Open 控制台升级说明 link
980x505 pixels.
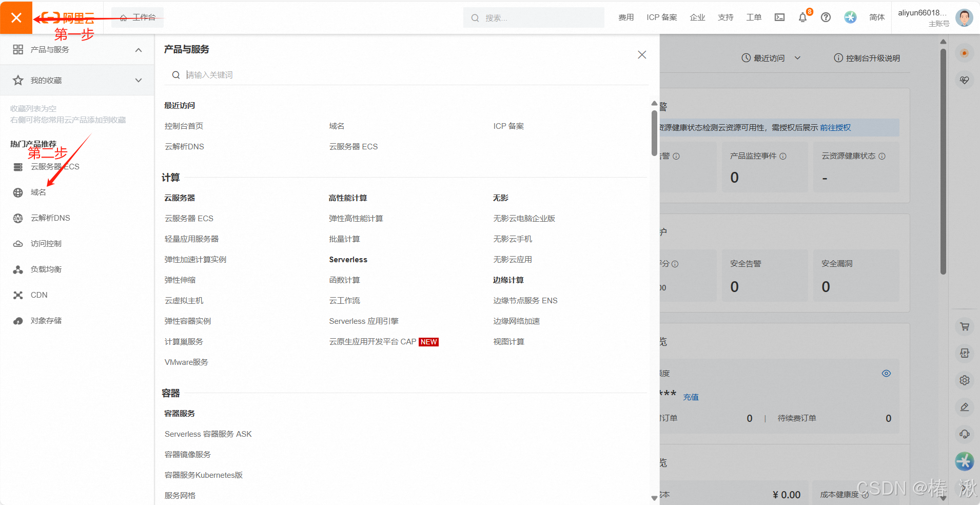[x=867, y=58]
